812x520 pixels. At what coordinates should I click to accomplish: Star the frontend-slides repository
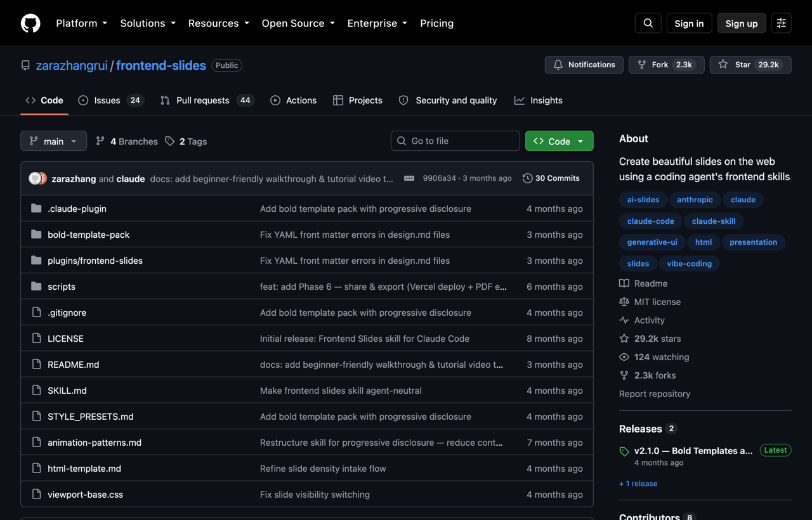point(750,65)
